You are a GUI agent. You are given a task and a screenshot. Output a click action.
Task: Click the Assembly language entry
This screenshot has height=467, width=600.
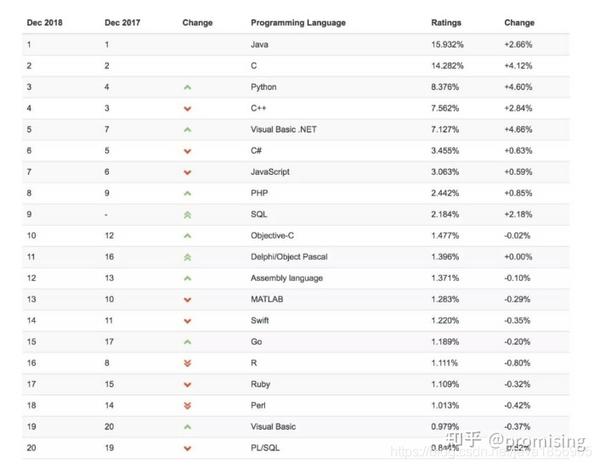tap(287, 278)
